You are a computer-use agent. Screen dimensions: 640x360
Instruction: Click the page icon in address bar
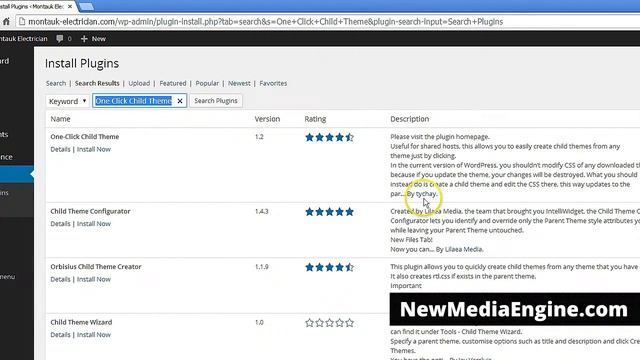coord(22,22)
